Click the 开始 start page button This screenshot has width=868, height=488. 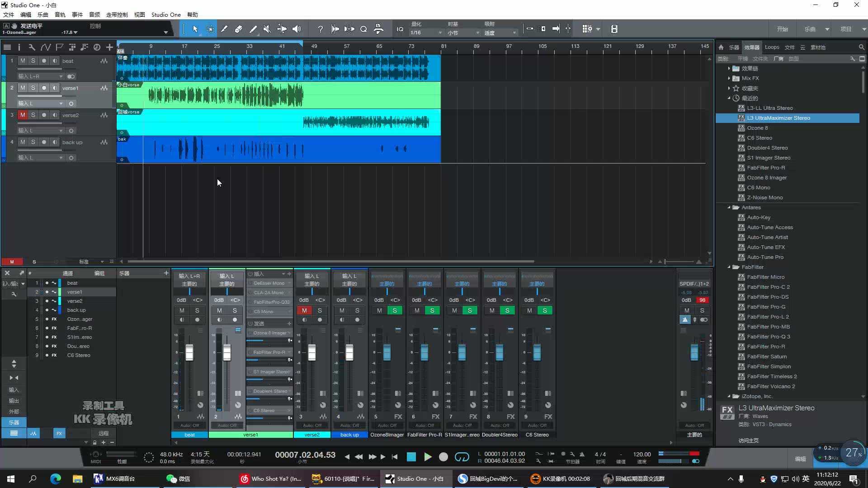click(782, 29)
